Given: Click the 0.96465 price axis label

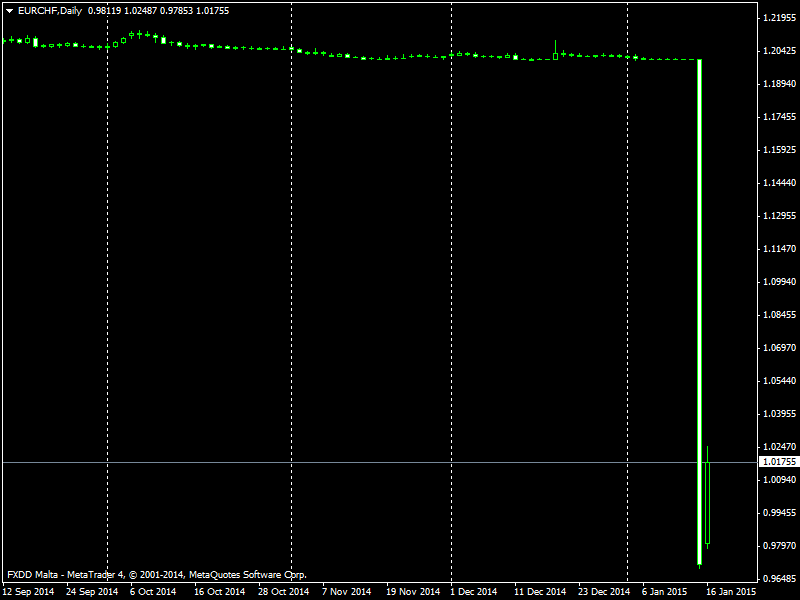Looking at the screenshot, I should [778, 579].
